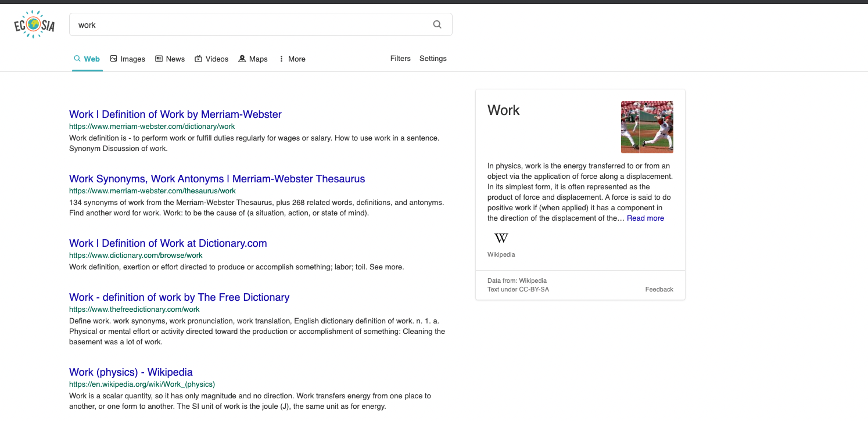Open the Settings menu
Image resolution: width=868 pixels, height=421 pixels.
point(433,59)
